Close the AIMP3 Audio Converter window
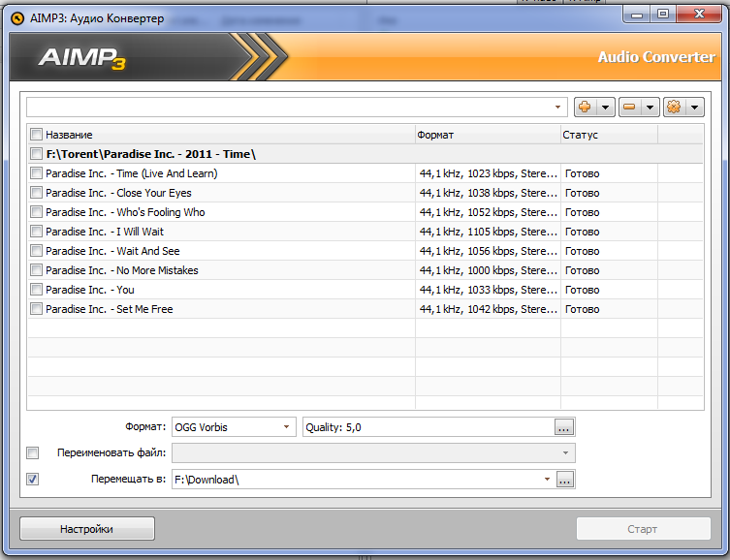730x560 pixels. [699, 15]
